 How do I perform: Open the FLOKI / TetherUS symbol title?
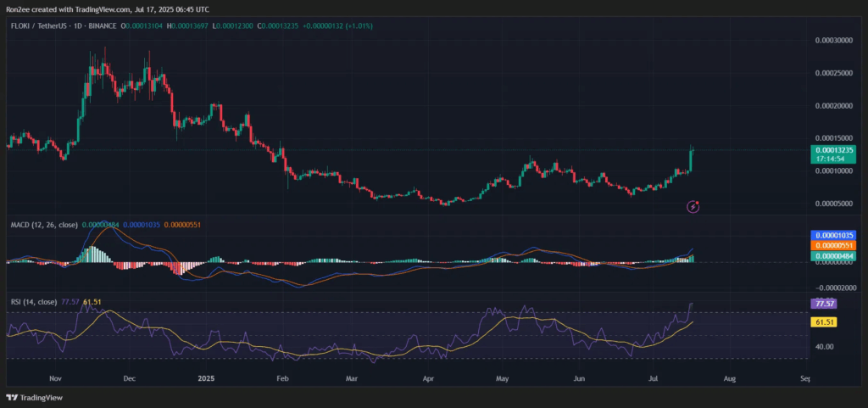point(41,26)
